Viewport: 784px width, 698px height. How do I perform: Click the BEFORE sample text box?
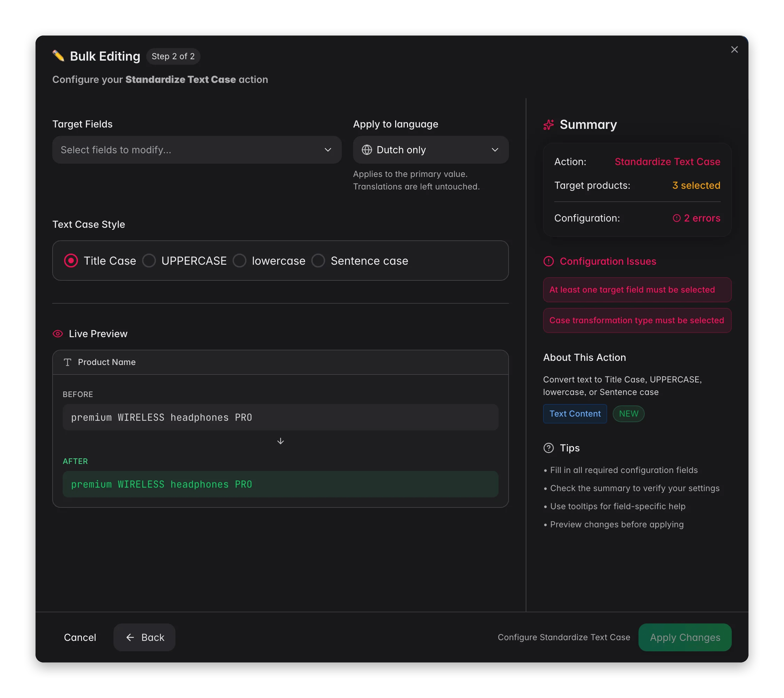point(280,417)
